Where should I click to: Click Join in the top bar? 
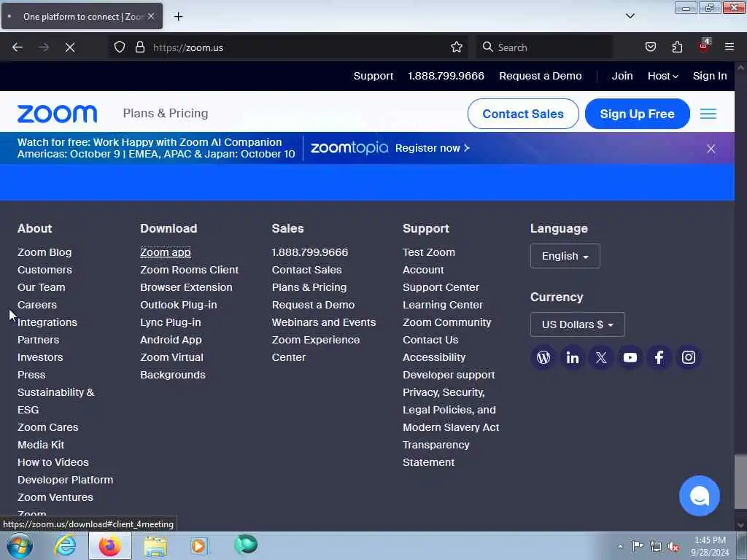pos(622,76)
